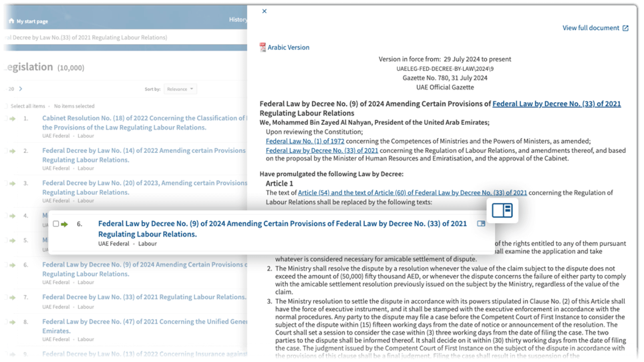Click the home icon beside My start page
The image size is (644, 362).
(x=11, y=21)
